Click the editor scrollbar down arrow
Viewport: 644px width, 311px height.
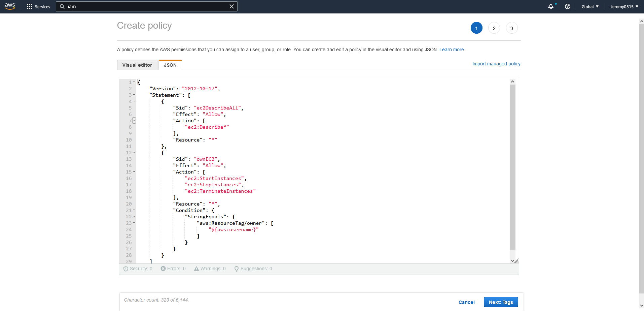pyautogui.click(x=512, y=260)
